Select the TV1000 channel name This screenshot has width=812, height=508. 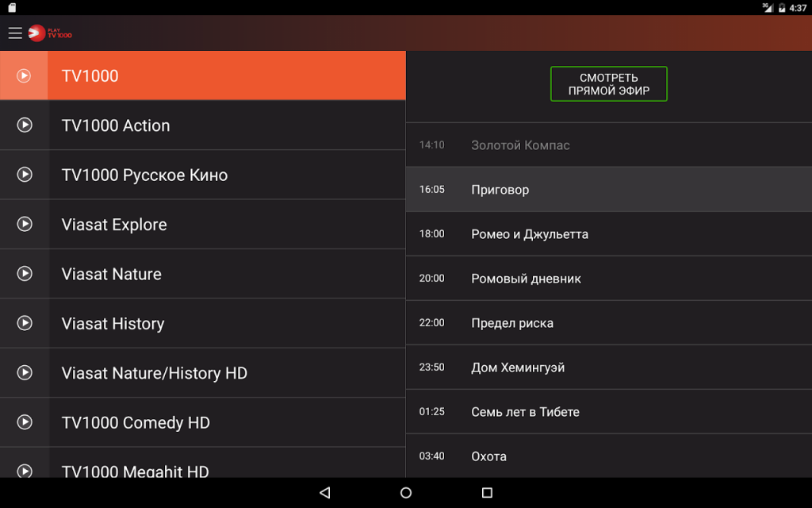click(90, 75)
